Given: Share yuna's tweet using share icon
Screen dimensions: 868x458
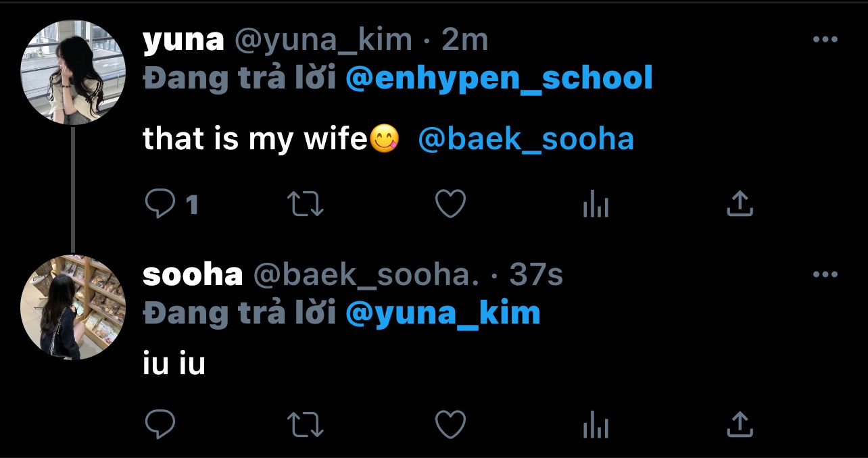Looking at the screenshot, I should coord(740,204).
